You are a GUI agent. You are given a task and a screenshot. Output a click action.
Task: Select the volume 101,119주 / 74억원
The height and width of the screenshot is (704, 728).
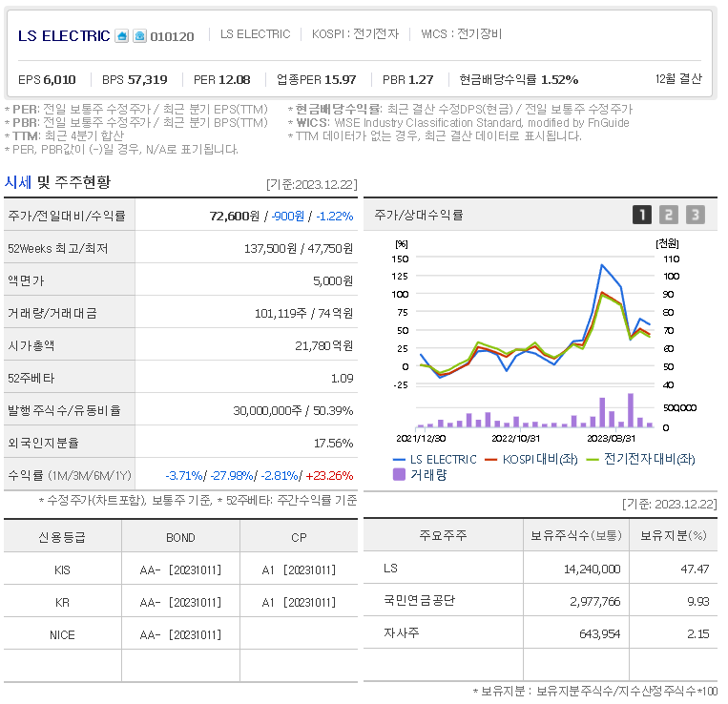(x=303, y=314)
